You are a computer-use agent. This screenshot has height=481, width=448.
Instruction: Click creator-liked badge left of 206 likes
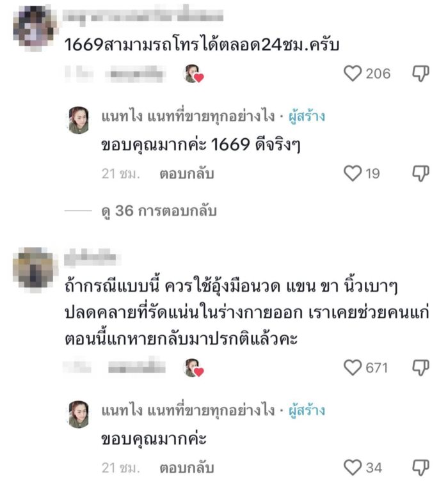(193, 74)
